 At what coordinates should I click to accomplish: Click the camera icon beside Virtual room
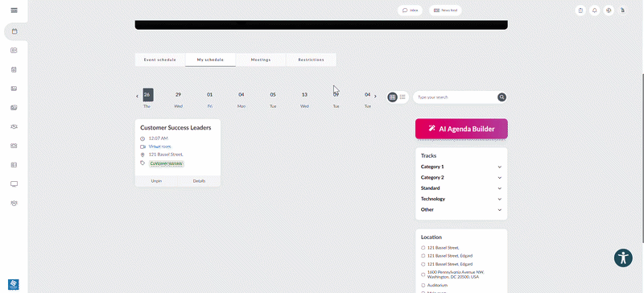coord(142,146)
